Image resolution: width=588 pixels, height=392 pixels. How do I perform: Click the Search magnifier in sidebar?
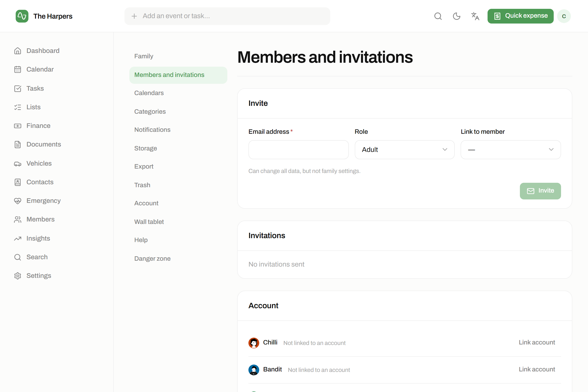[17, 257]
